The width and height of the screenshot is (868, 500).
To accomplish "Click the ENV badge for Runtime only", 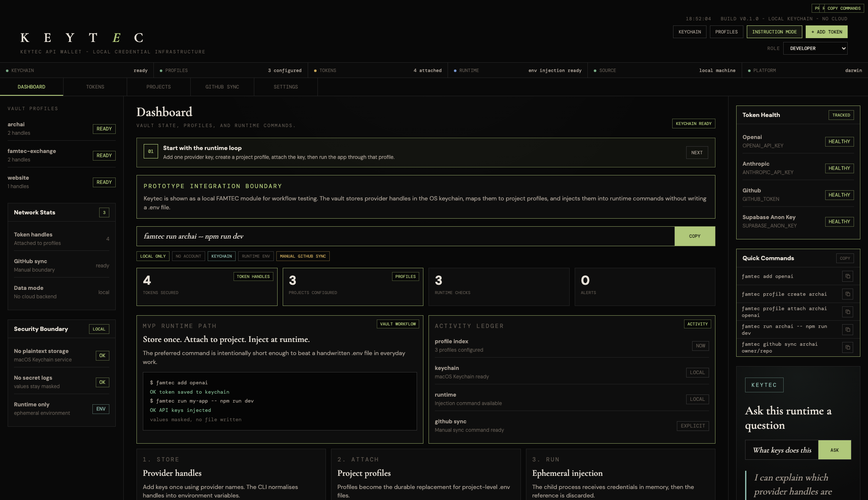I will [101, 409].
